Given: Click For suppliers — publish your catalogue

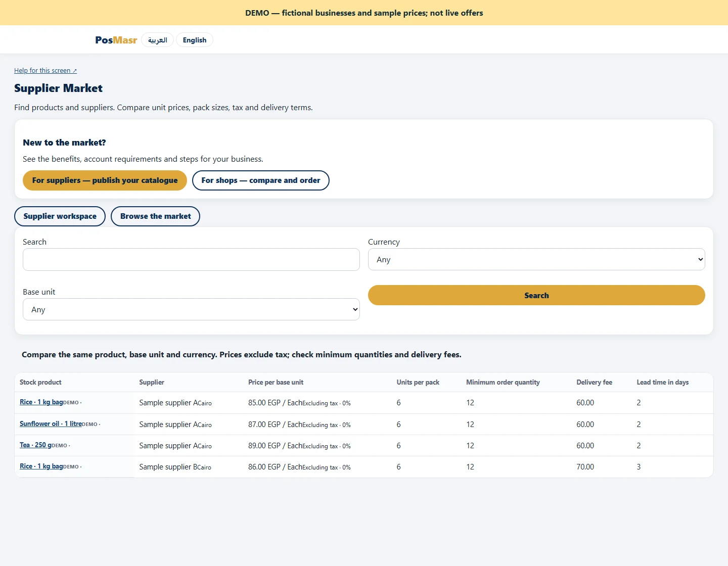Looking at the screenshot, I should tap(105, 180).
